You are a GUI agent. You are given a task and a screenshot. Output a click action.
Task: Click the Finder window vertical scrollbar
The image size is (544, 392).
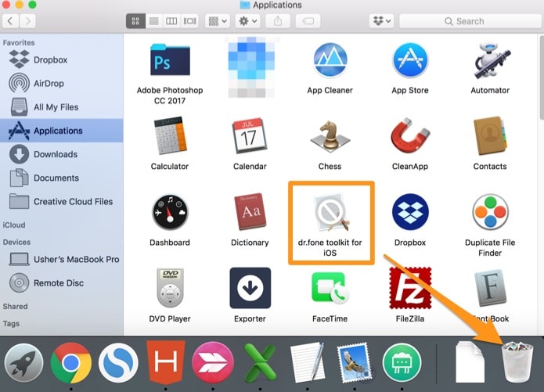tap(542, 77)
